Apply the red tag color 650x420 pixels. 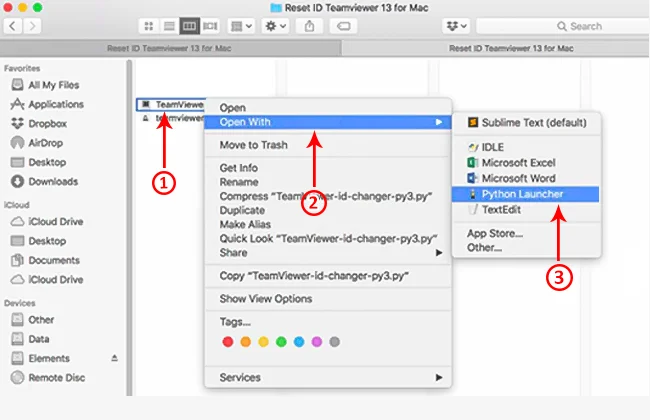click(228, 342)
